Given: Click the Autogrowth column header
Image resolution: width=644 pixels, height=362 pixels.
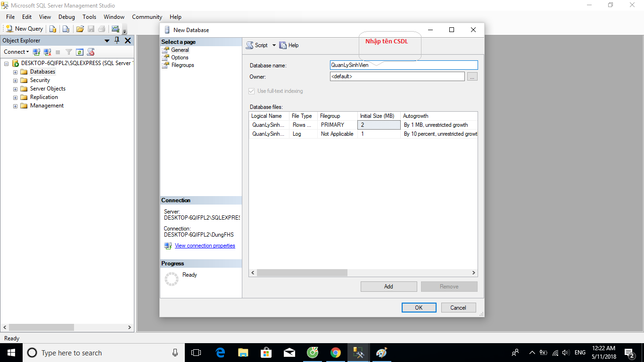Looking at the screenshot, I should click(439, 116).
